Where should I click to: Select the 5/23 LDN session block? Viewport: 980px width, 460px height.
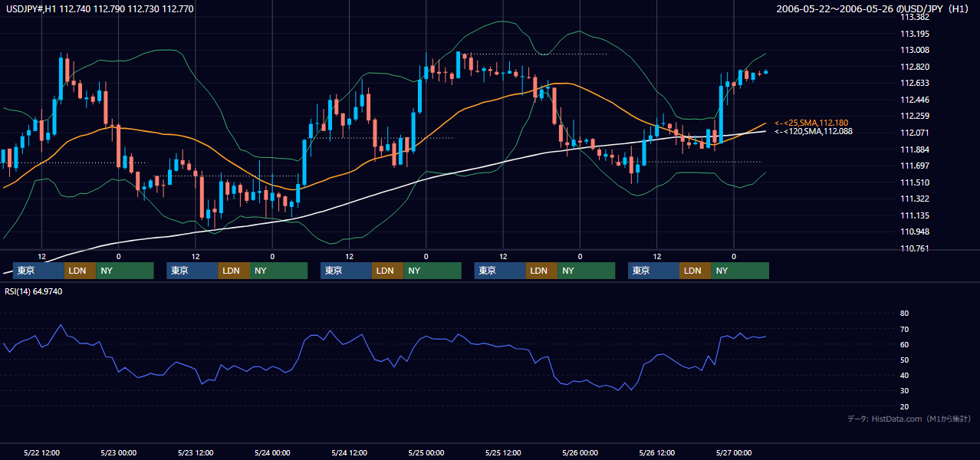[x=234, y=271]
